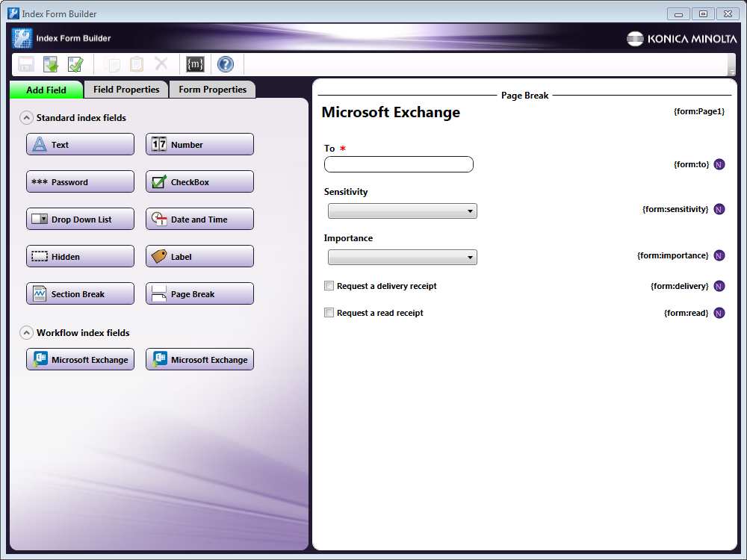Image resolution: width=747 pixels, height=560 pixels.
Task: Click the Paste clipboard icon
Action: tap(137, 63)
